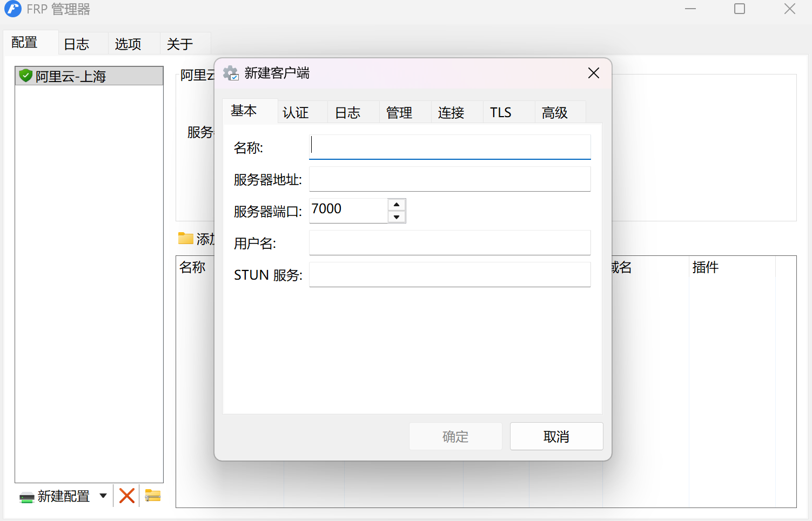This screenshot has width=812, height=521.
Task: Close the 新建客户端 dialog
Action: (593, 73)
